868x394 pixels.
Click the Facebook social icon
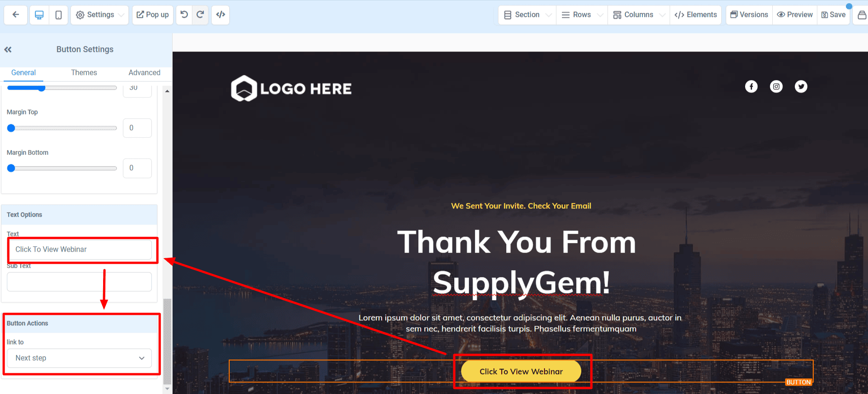click(x=751, y=87)
